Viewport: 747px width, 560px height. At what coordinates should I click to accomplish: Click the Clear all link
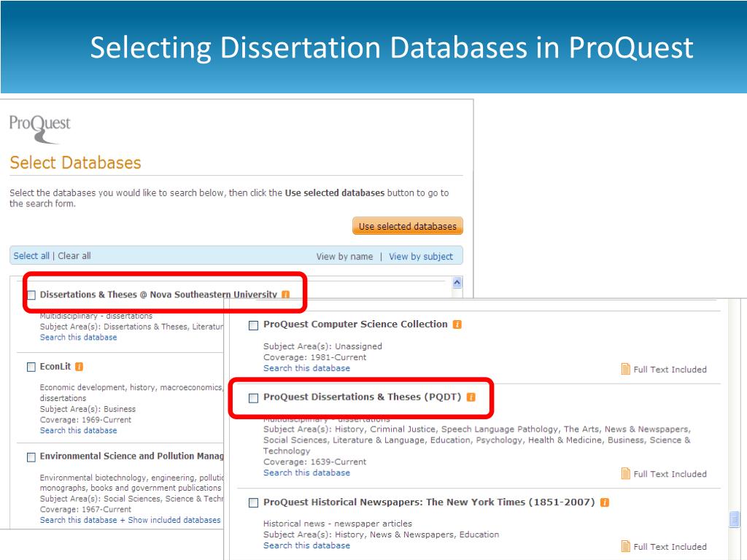pos(74,256)
